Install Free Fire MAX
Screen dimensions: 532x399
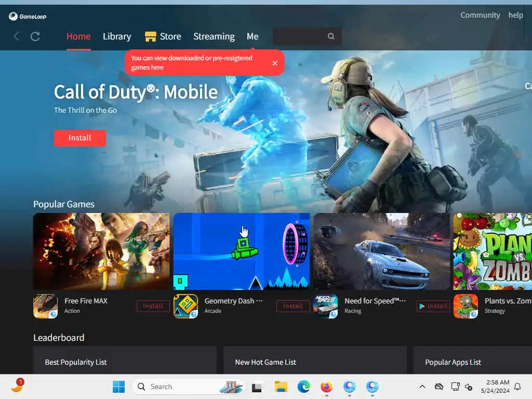153,306
